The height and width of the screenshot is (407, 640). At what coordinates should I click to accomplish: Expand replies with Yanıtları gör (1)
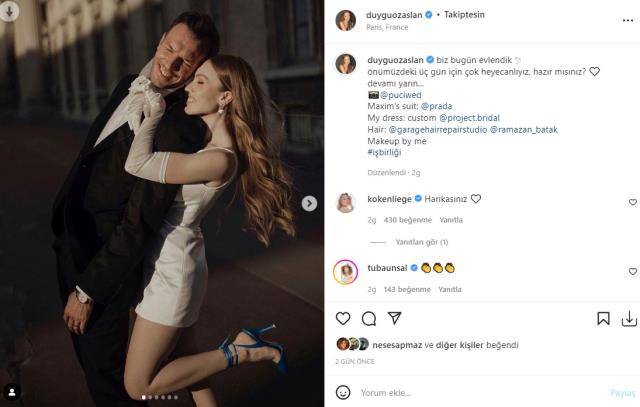[422, 242]
